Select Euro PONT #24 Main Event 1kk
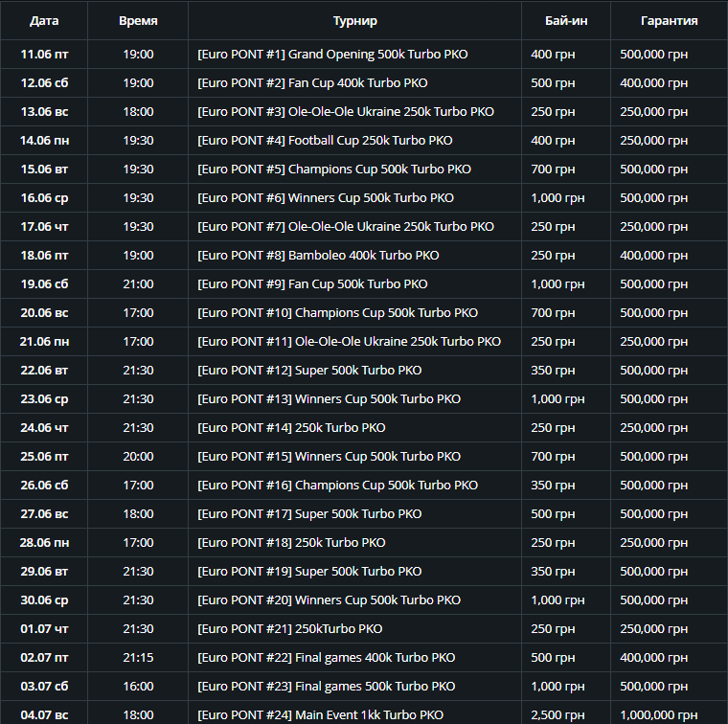The height and width of the screenshot is (724, 728). pyautogui.click(x=320, y=715)
